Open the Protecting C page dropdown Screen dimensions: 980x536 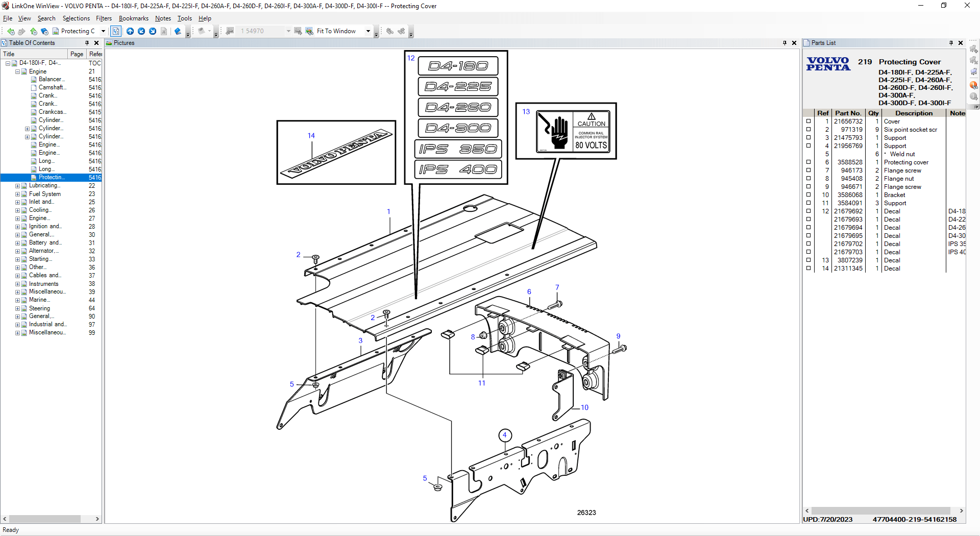(x=103, y=31)
